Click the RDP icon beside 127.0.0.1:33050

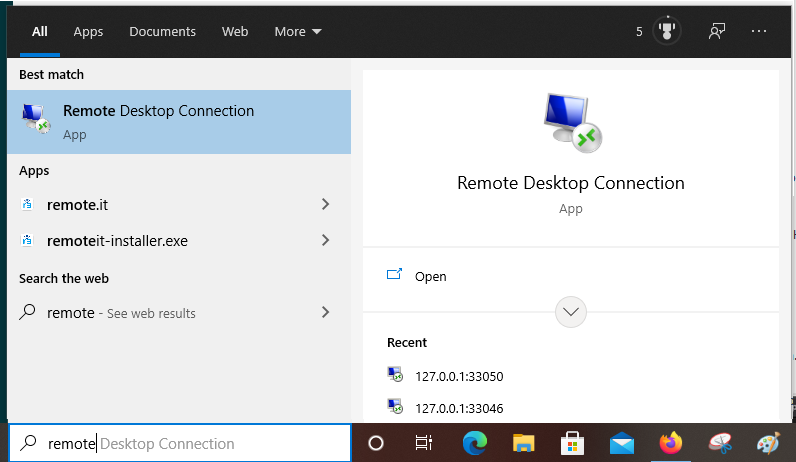pos(395,374)
